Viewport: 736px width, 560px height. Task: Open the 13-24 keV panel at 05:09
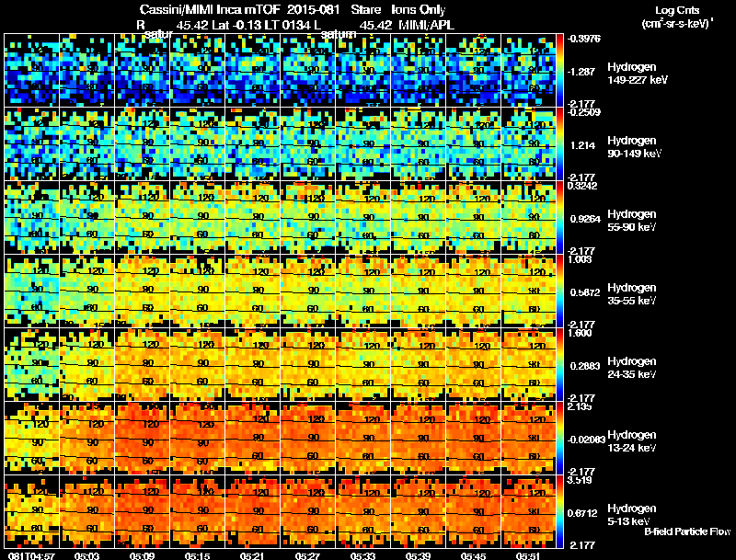(143, 439)
